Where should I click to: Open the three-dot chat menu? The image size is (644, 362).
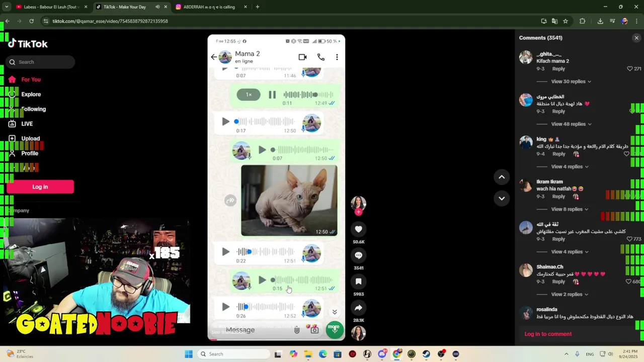337,57
